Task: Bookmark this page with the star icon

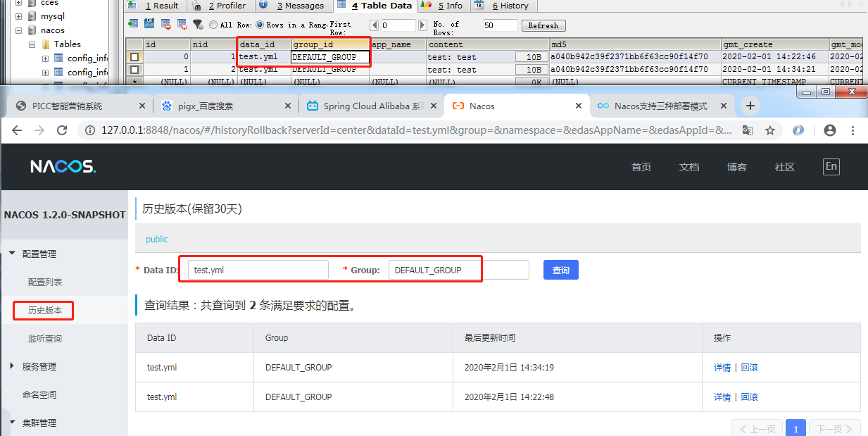Action: 770,130
